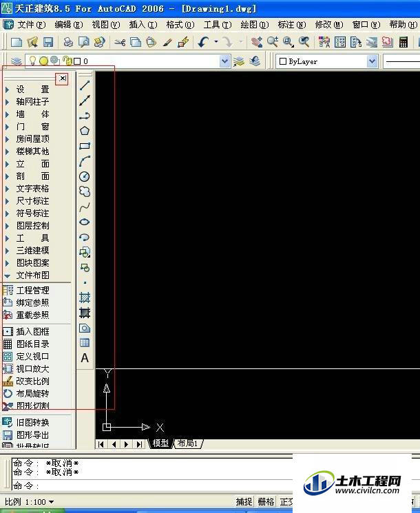Image resolution: width=420 pixels, height=513 pixels.
Task: Expand the 设置 menu group
Action: click(x=33, y=90)
